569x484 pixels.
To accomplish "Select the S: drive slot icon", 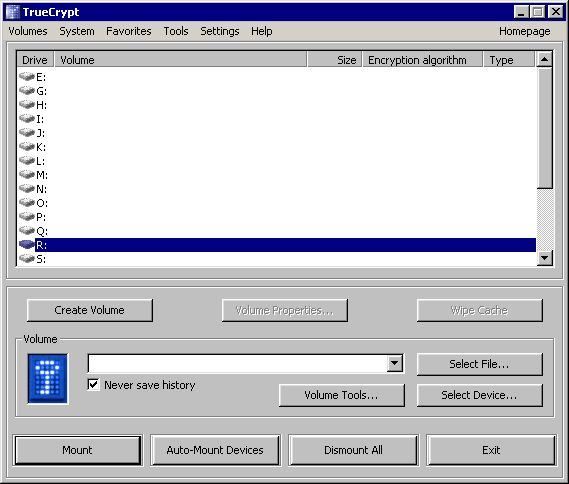I will [26, 259].
